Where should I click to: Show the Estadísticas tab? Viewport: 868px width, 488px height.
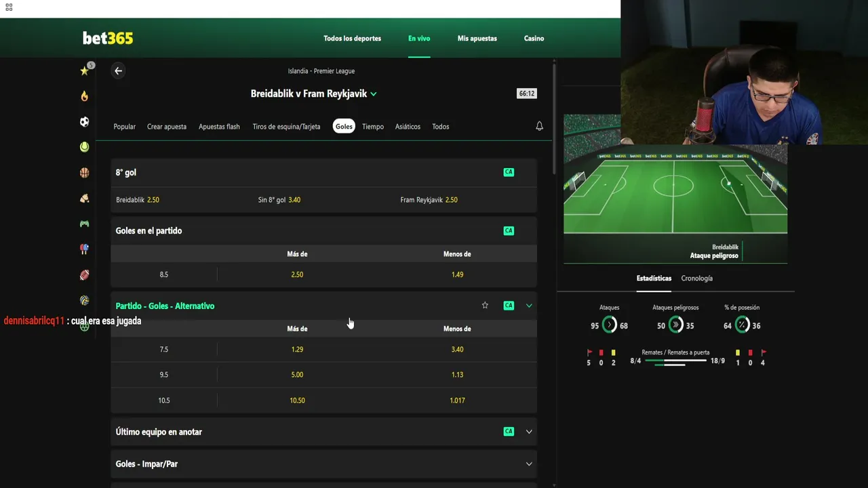[654, 279]
